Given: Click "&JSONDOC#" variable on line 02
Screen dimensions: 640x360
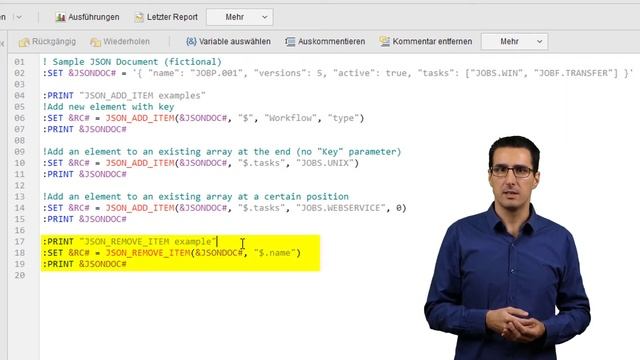Looking at the screenshot, I should [x=92, y=73].
